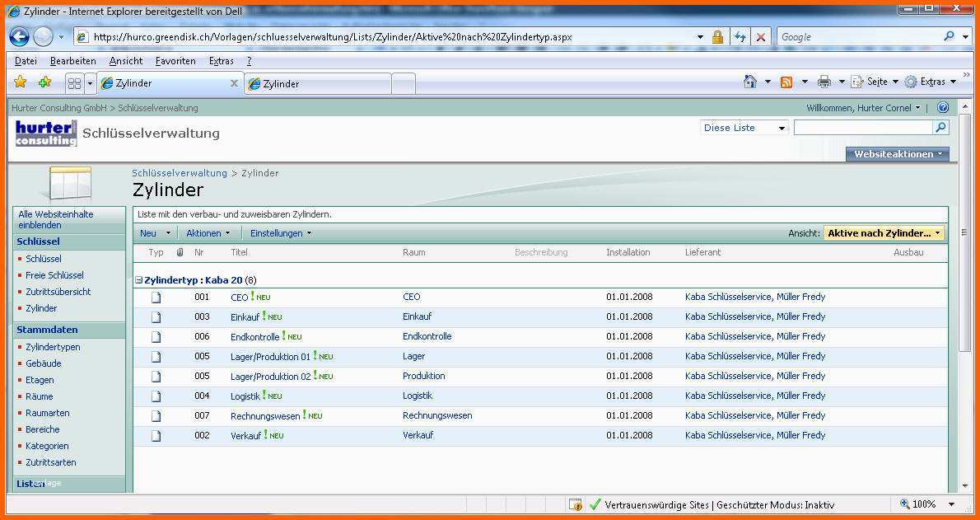Click the RSS feeds icon
The width and height of the screenshot is (980, 520).
point(786,82)
